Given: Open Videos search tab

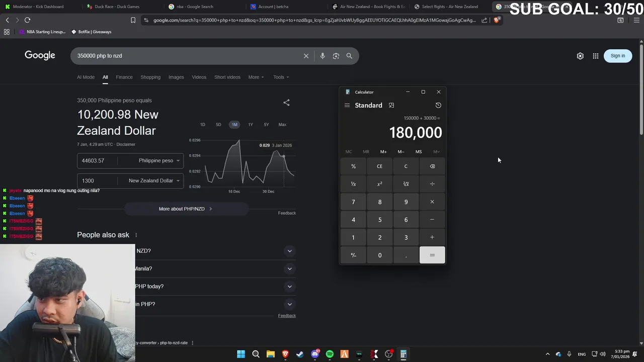Looking at the screenshot, I should click(199, 77).
